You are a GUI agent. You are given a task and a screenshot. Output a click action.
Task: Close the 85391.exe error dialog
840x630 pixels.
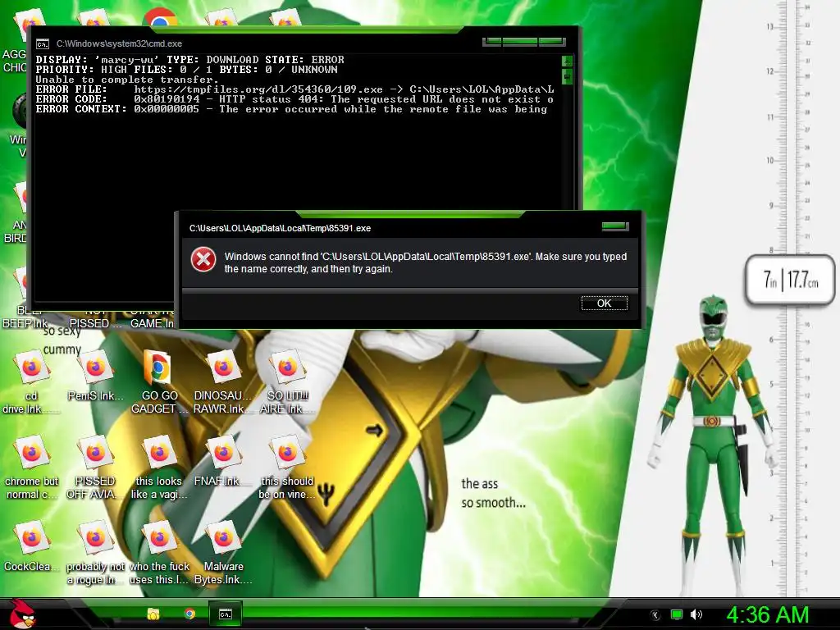[615, 226]
